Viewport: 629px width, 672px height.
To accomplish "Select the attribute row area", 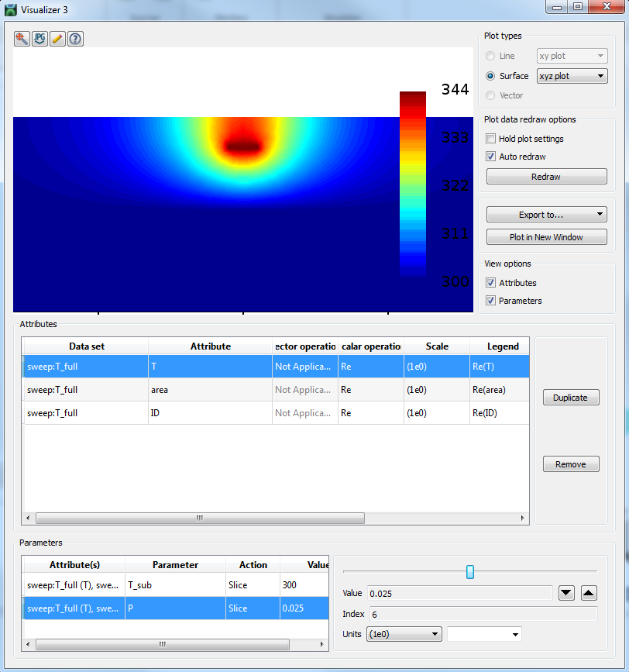I will (x=277, y=390).
